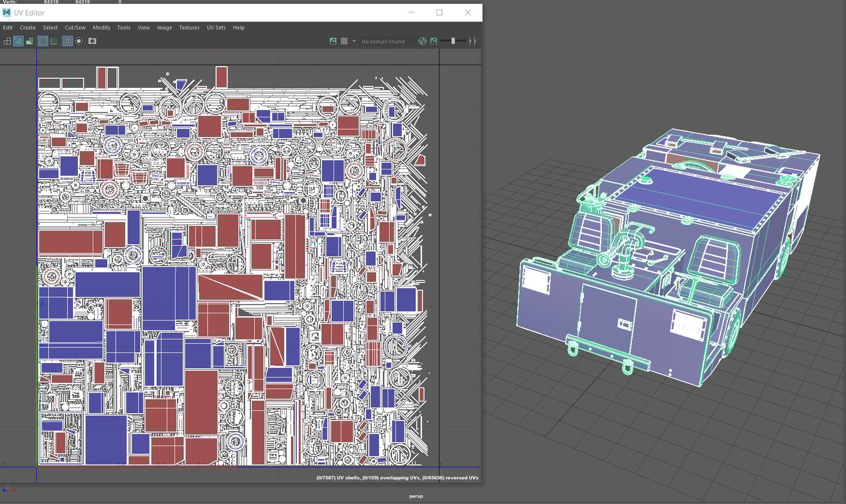
Task: Click the RGB channels display icon
Action: tap(422, 41)
